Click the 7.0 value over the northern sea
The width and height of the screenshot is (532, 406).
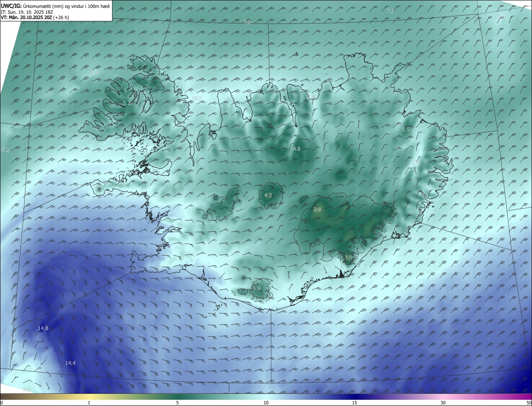(247, 22)
